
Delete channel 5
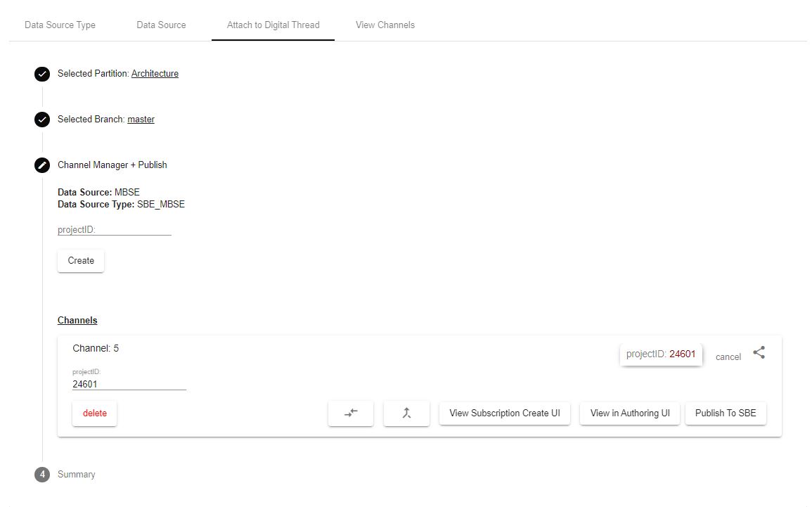pyautogui.click(x=94, y=413)
